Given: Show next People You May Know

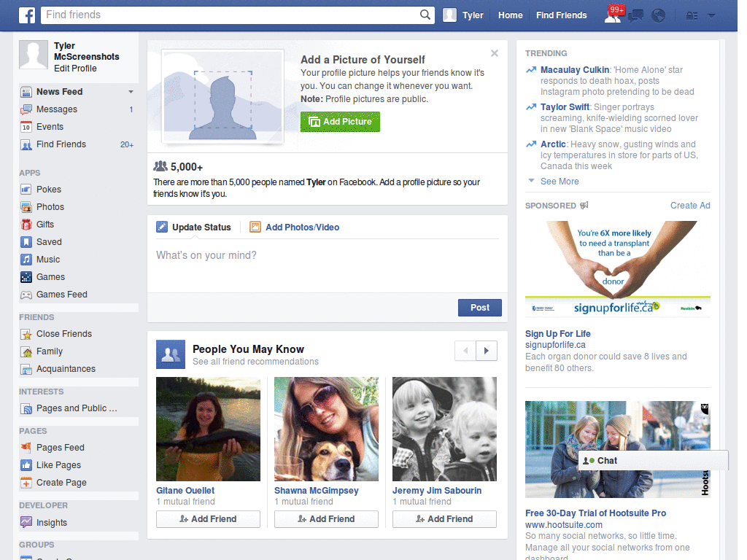Looking at the screenshot, I should [x=487, y=351].
